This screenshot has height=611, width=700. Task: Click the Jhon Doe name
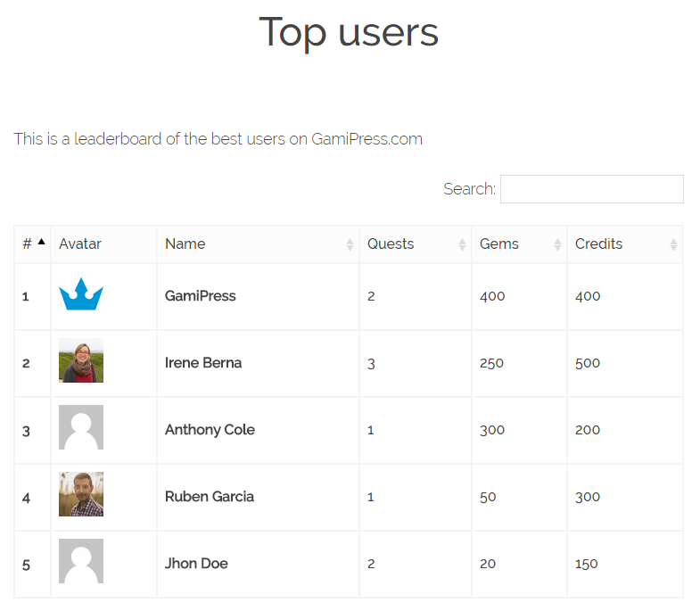(x=196, y=564)
